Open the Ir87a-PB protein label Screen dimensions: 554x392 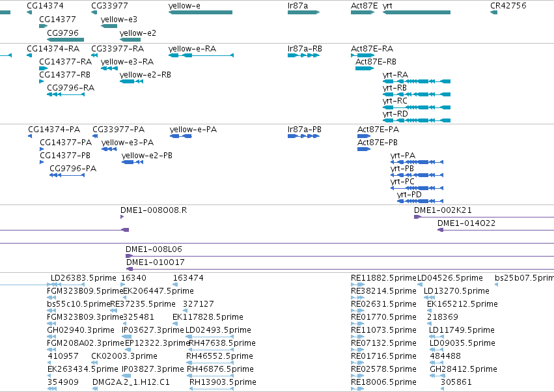305,130
